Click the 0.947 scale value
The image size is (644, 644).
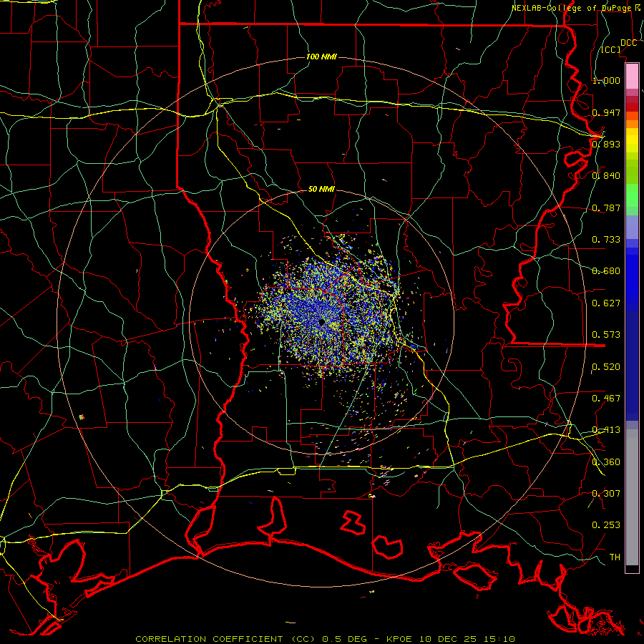[606, 112]
